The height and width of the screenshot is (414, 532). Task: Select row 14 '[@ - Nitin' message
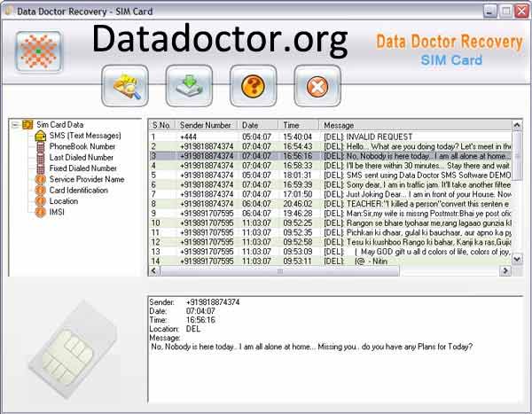[x=330, y=261]
